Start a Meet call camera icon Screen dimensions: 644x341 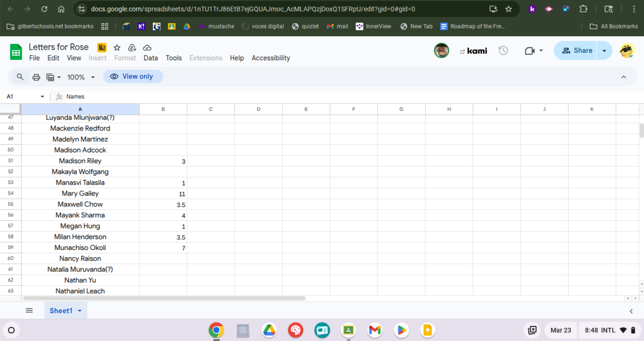point(529,50)
